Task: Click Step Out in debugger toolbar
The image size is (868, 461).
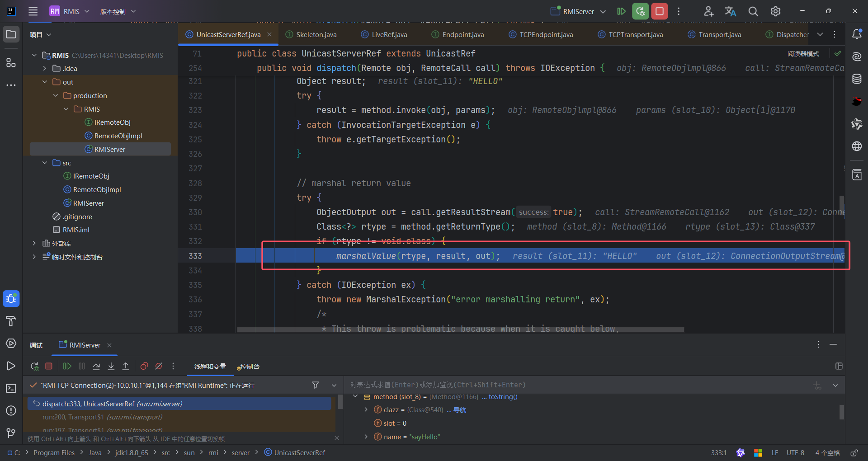Action: click(126, 367)
